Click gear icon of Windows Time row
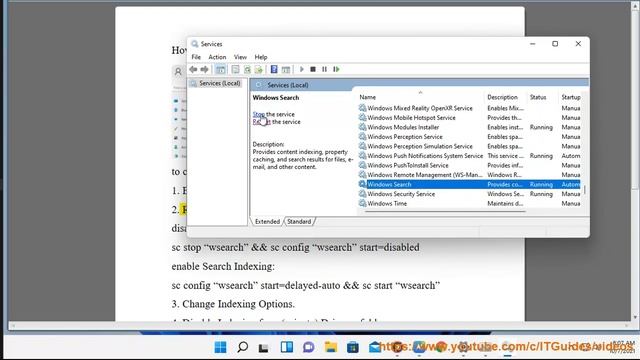 point(362,203)
